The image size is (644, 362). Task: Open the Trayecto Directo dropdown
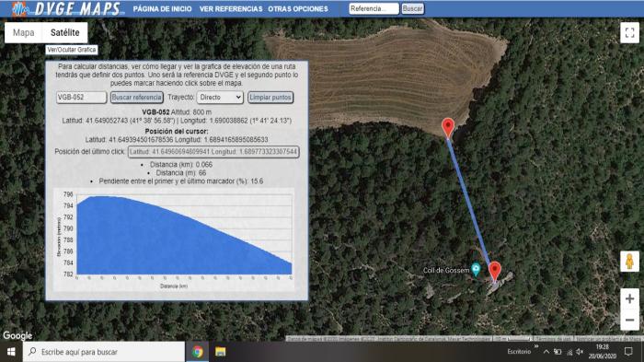click(x=220, y=98)
